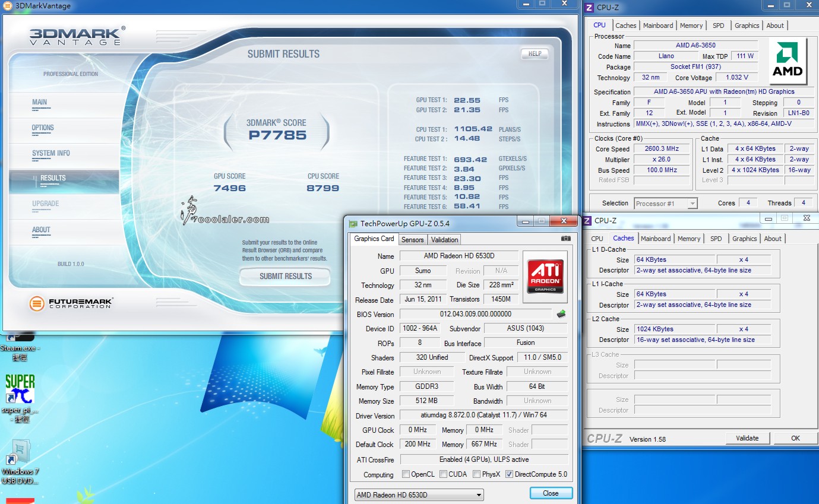Image resolution: width=819 pixels, height=504 pixels.
Task: Click Specification field AMD A6-3650 APU
Action: [723, 91]
